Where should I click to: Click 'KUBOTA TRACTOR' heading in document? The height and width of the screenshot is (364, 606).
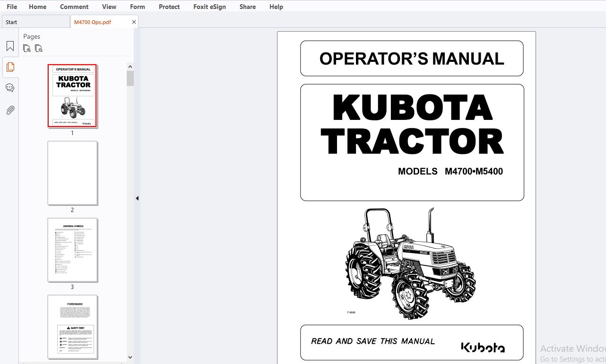click(x=412, y=124)
